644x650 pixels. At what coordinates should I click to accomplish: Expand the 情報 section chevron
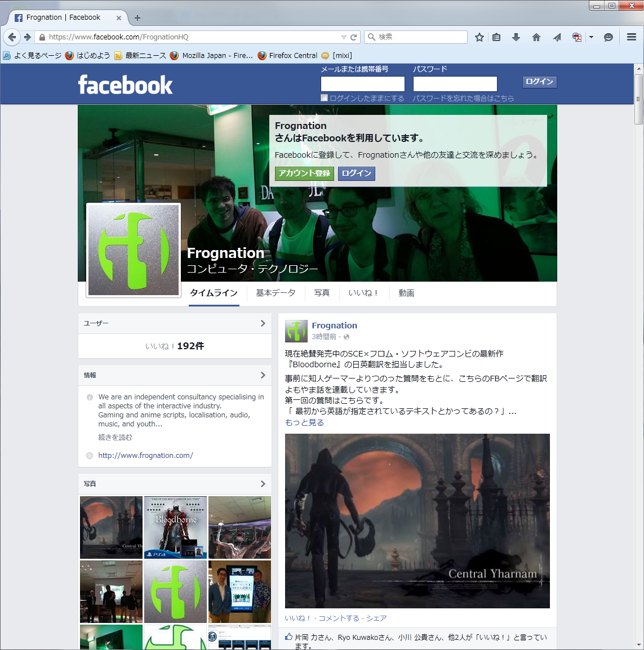263,375
